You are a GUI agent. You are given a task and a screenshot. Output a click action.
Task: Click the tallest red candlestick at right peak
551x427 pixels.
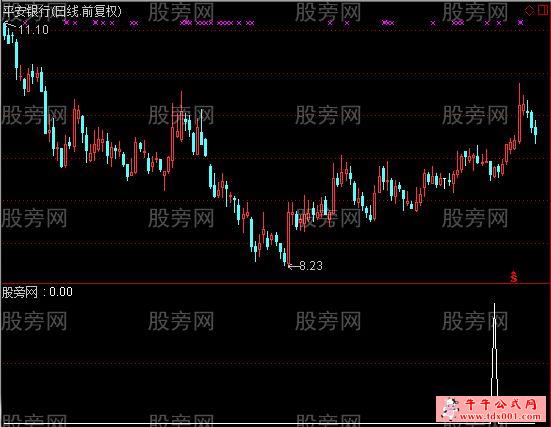coord(519,113)
